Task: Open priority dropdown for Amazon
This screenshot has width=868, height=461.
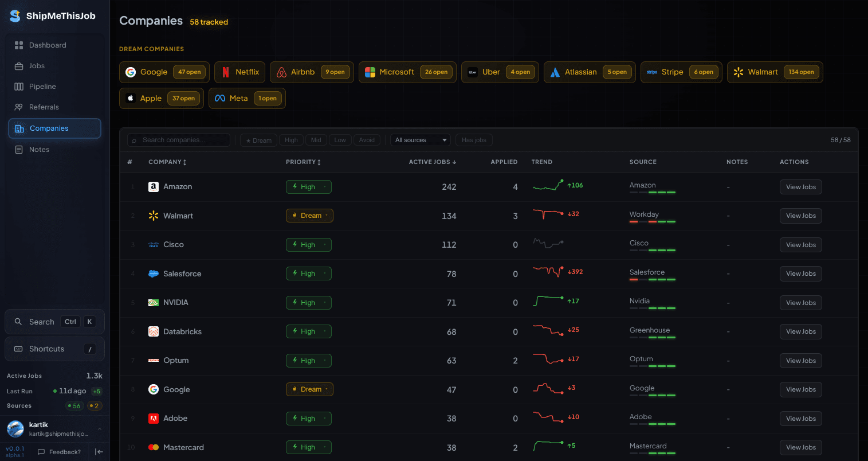Action: [309, 187]
